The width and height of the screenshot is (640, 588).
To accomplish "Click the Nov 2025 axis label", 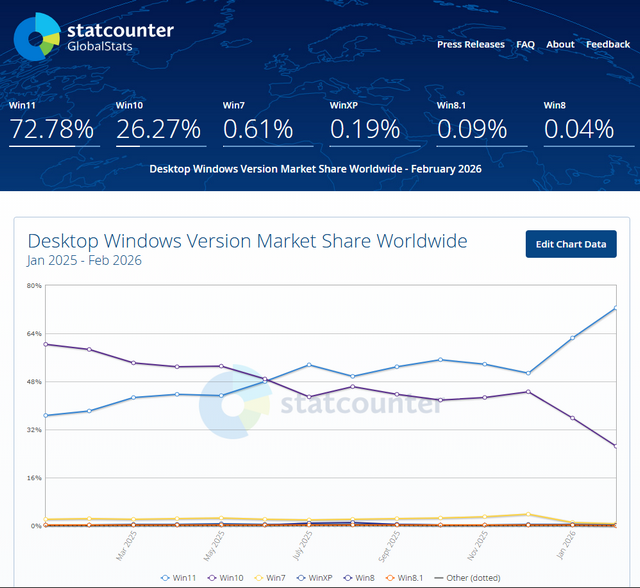I will click(x=478, y=546).
